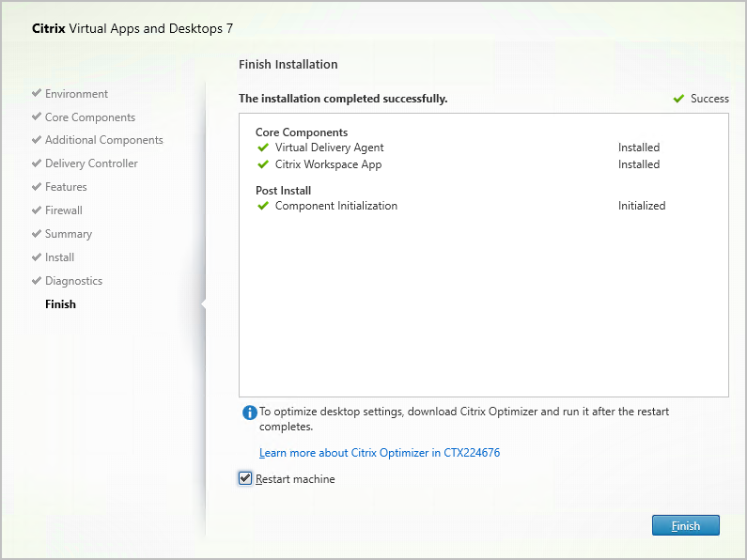Click the checkmark beside Diagnostics step
The image size is (747, 560).
(37, 281)
